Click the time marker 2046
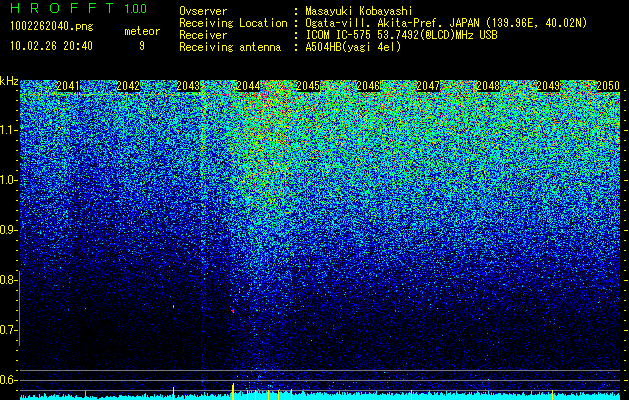 pos(368,86)
